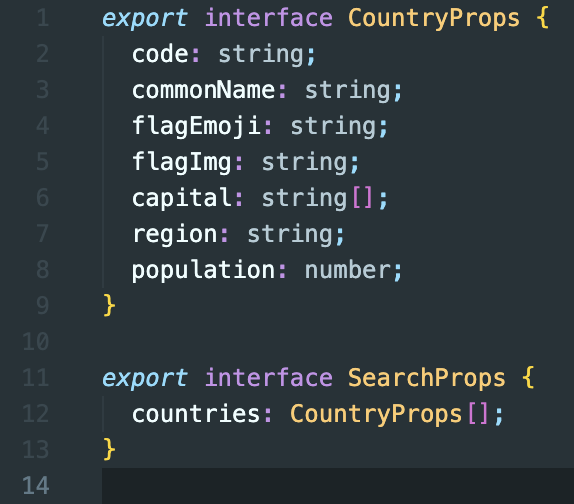
Task: Click the string type after capital
Action: click(x=305, y=198)
